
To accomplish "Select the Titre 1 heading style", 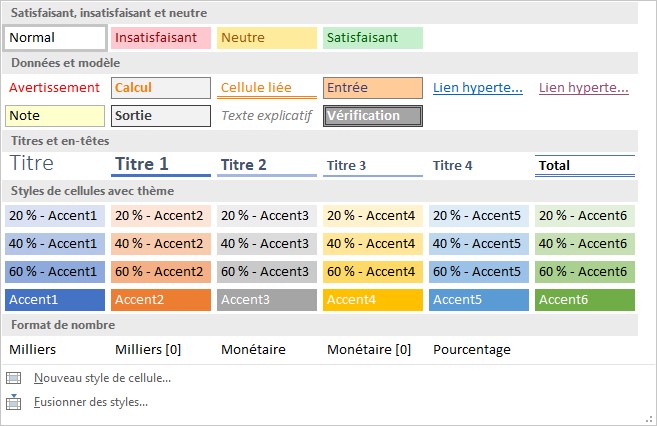I will click(x=161, y=165).
